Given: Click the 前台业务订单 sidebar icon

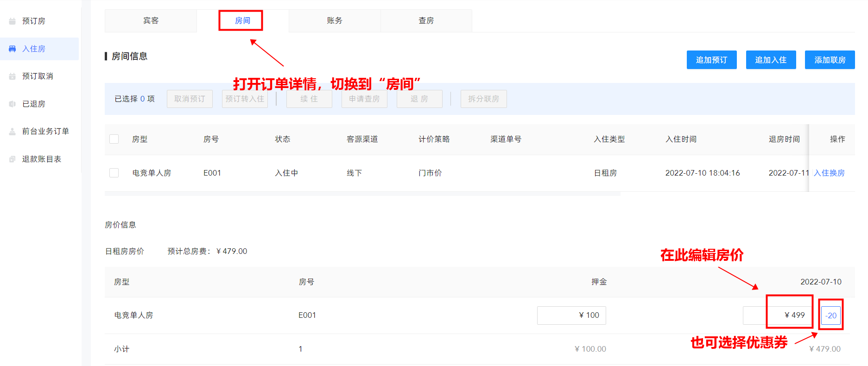Looking at the screenshot, I should point(13,132).
